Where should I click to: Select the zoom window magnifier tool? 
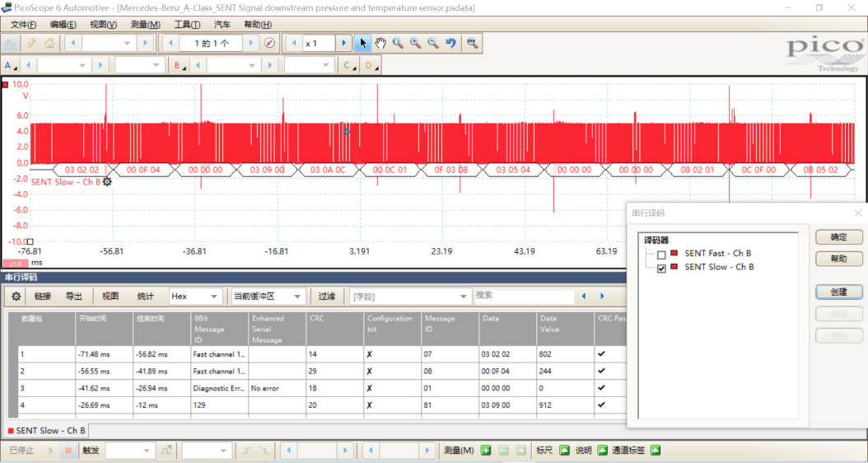point(398,43)
